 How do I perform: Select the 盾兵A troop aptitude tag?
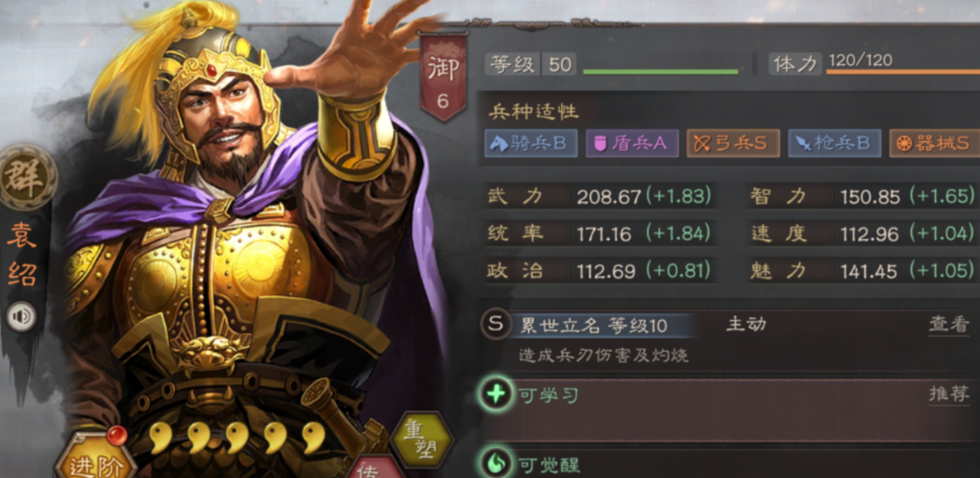pos(632,144)
